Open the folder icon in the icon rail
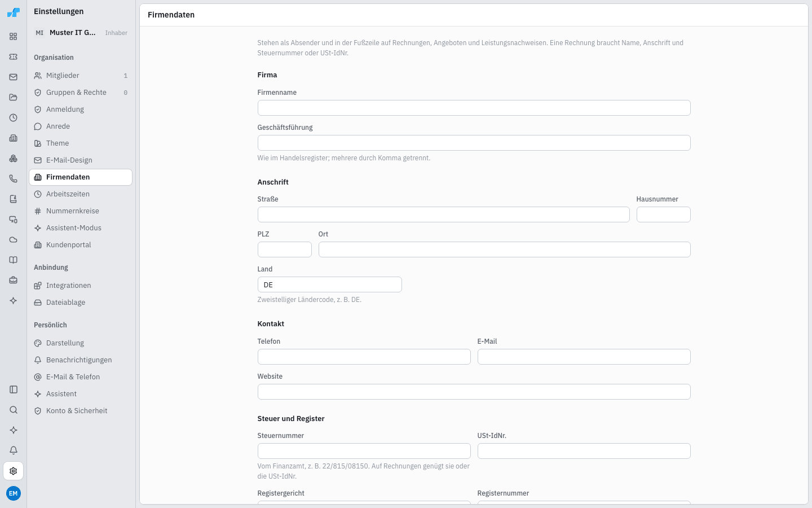This screenshot has height=508, width=812. point(14,98)
